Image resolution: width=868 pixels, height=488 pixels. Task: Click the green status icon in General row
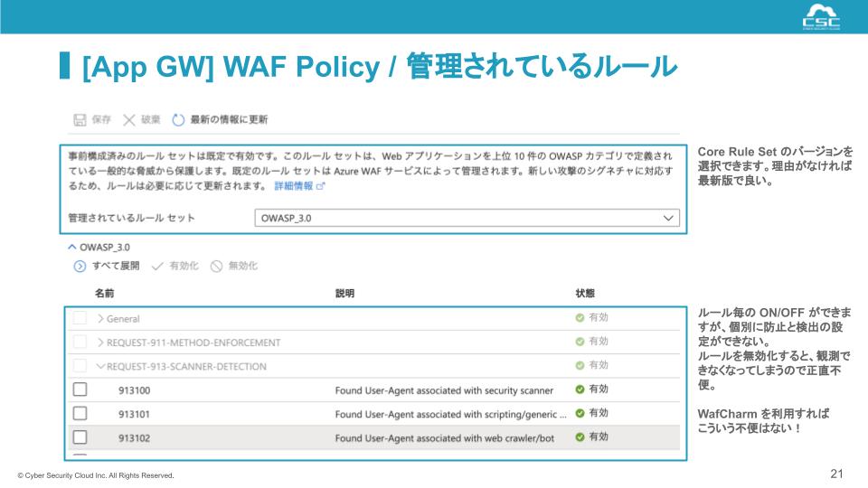click(580, 317)
